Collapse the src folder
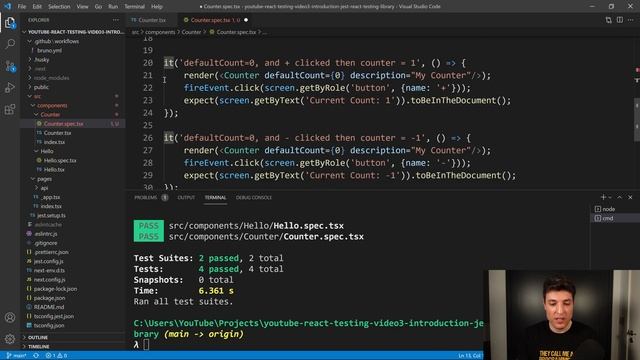The image size is (640, 360). (73, 96)
